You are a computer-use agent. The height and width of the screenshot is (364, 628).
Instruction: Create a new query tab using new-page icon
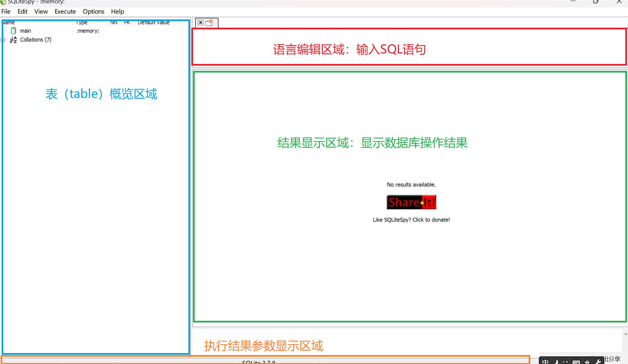tap(209, 22)
